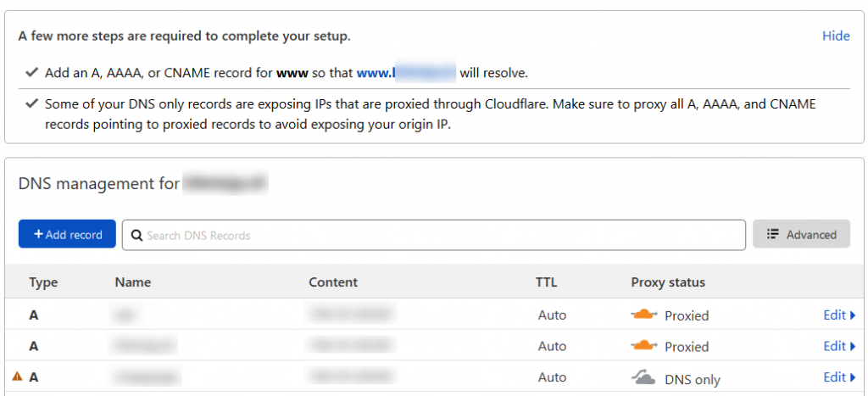Click checkmark beside the www record step
The image size is (868, 396).
(32, 73)
